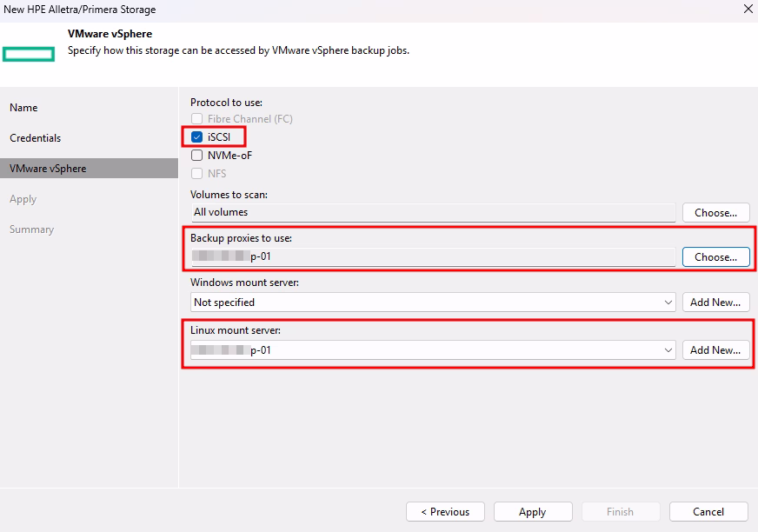Add New Linux mount server
The image size is (758, 532).
pos(715,350)
